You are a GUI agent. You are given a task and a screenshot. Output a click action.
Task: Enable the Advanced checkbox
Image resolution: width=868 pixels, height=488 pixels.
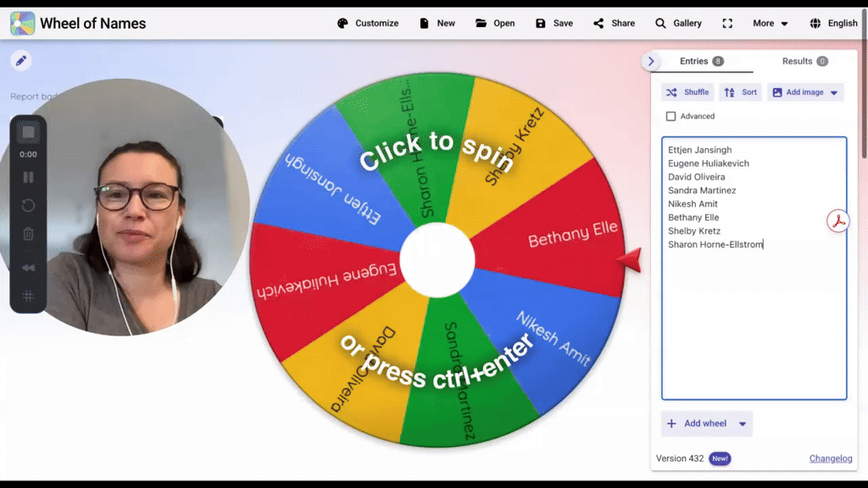pyautogui.click(x=671, y=116)
